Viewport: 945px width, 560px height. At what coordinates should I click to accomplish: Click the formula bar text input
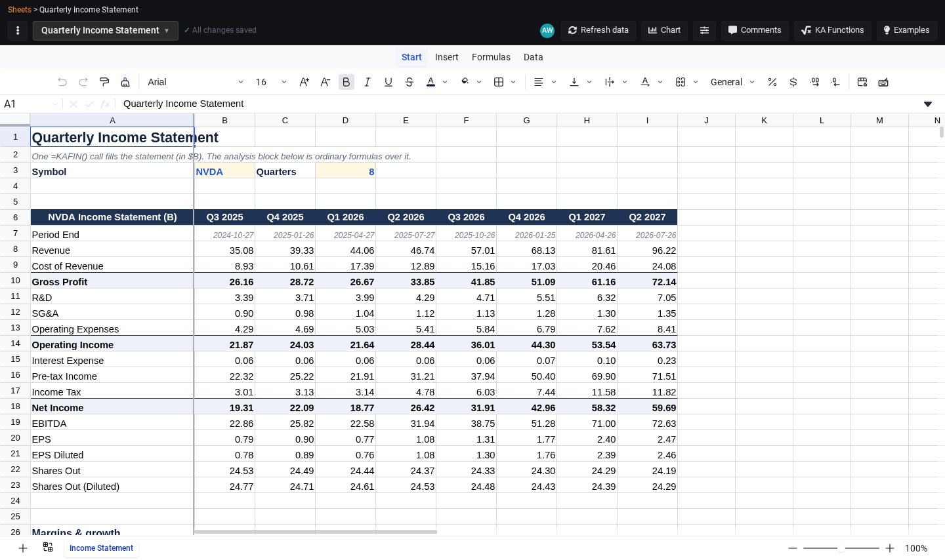518,104
